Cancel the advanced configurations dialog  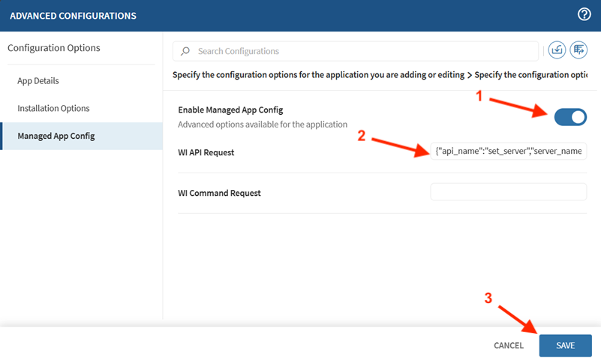[508, 345]
